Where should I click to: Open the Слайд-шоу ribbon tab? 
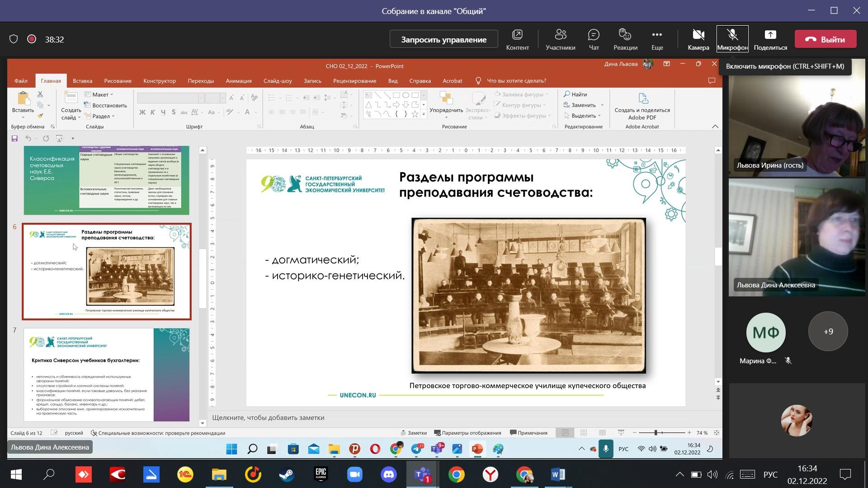point(278,81)
